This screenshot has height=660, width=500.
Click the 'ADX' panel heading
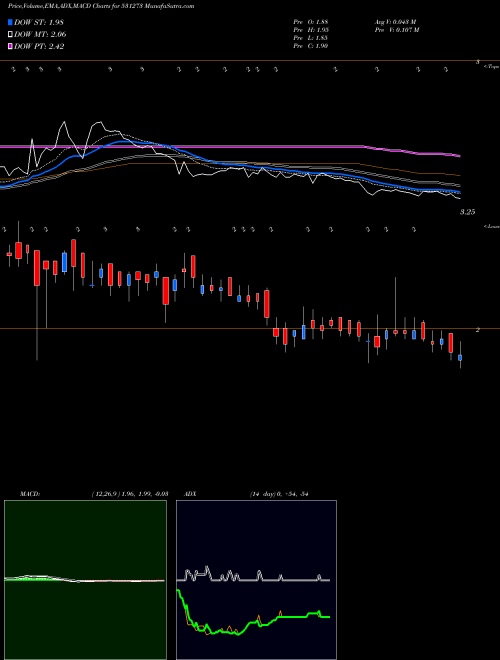190,494
